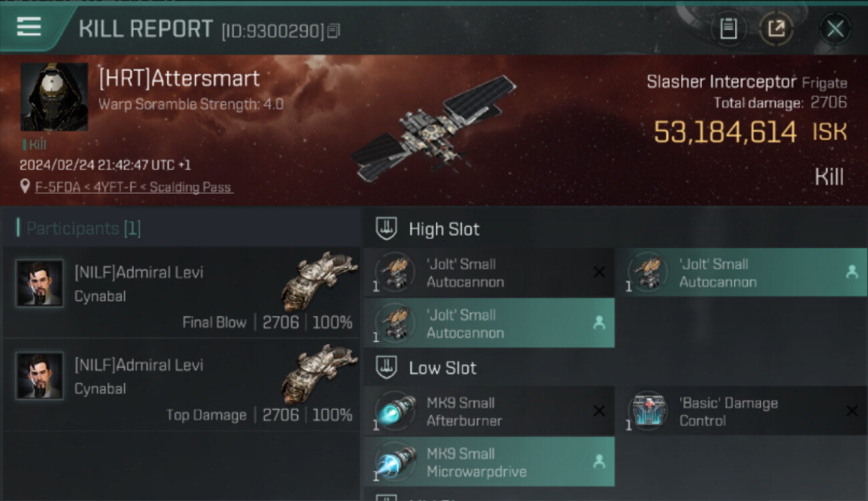Click Attersmart's pilot name

179,79
